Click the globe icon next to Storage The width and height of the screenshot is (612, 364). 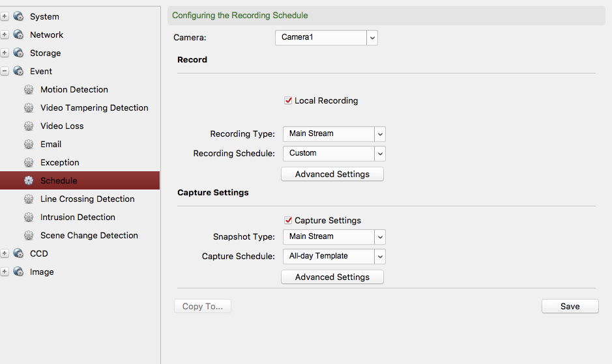(18, 53)
